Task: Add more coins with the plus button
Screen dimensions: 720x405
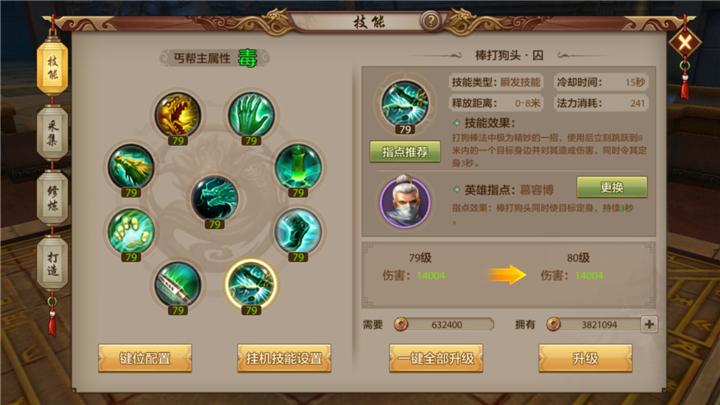Action: (x=649, y=324)
